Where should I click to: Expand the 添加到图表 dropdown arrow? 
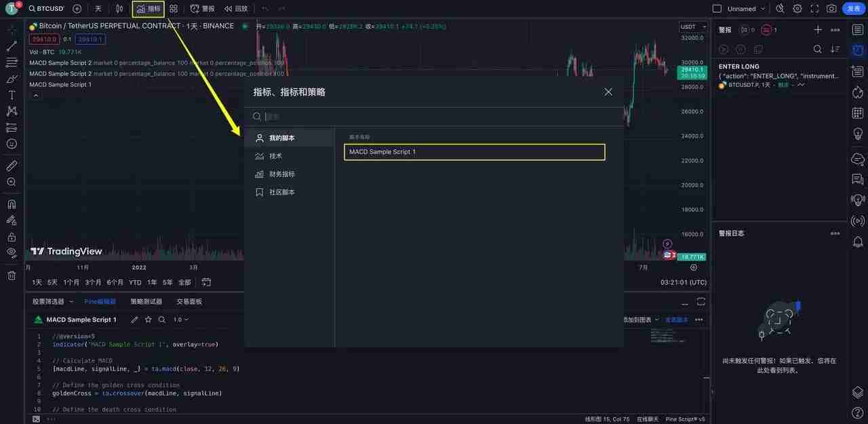[657, 319]
